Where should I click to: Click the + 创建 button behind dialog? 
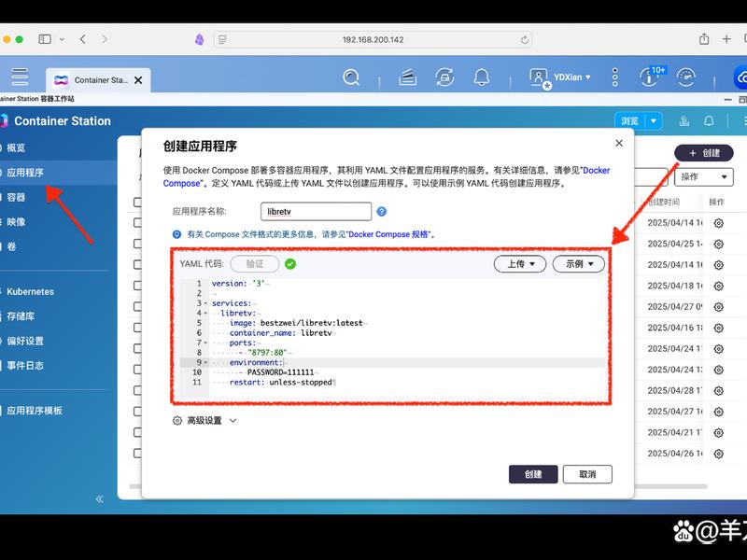[704, 153]
